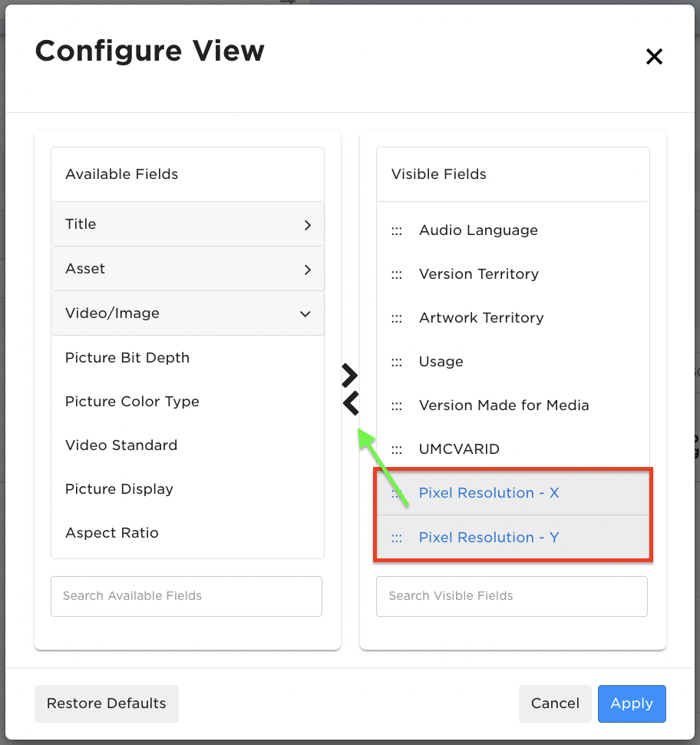Click the Restore Defaults button
700x745 pixels.
[107, 704]
